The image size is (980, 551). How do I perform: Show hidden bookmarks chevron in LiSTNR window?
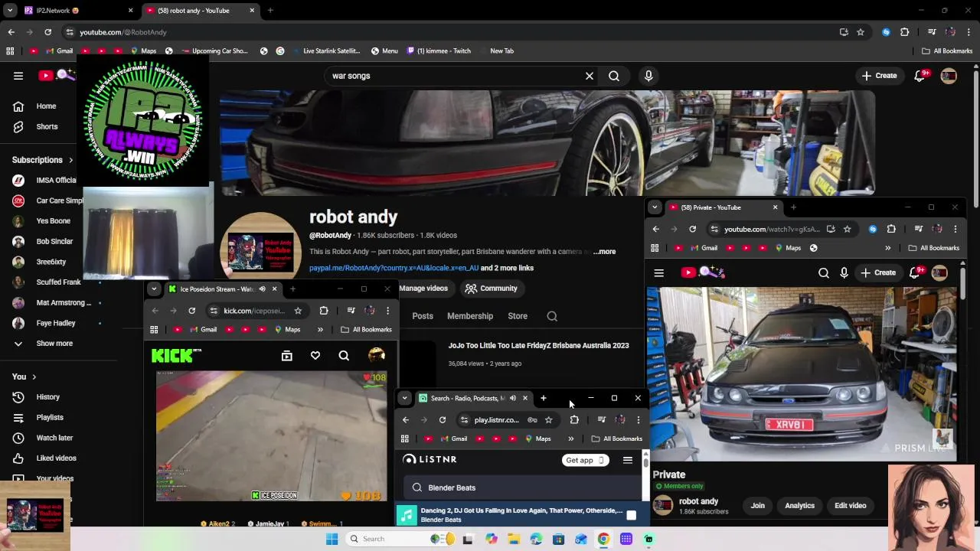pos(570,439)
